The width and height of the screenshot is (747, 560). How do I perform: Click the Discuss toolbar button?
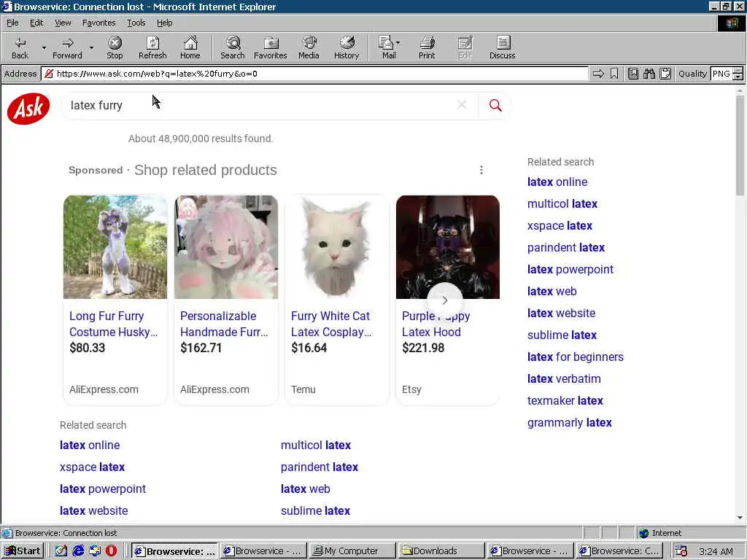tap(502, 47)
